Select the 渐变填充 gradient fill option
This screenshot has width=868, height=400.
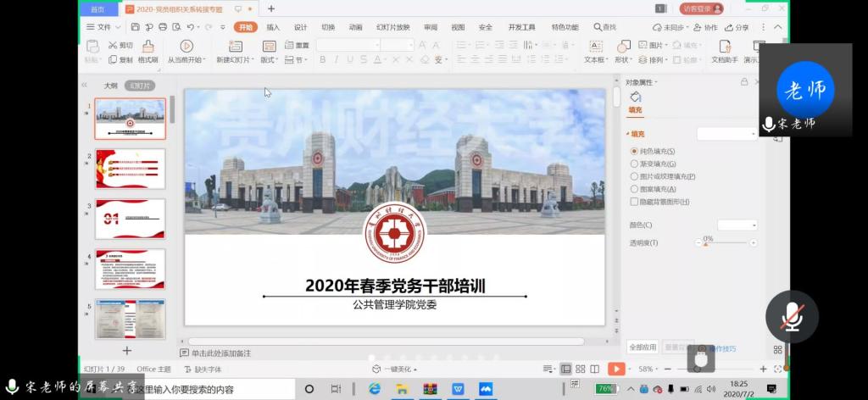click(x=635, y=164)
